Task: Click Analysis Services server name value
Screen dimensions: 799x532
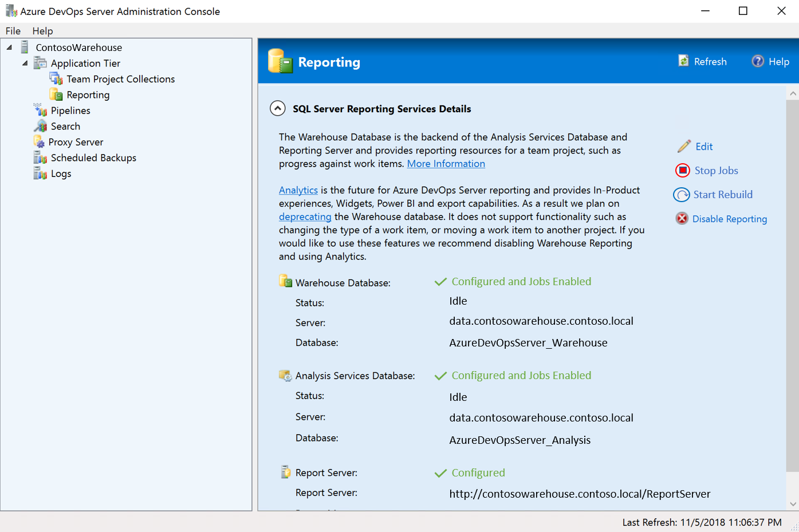Action: pos(541,417)
